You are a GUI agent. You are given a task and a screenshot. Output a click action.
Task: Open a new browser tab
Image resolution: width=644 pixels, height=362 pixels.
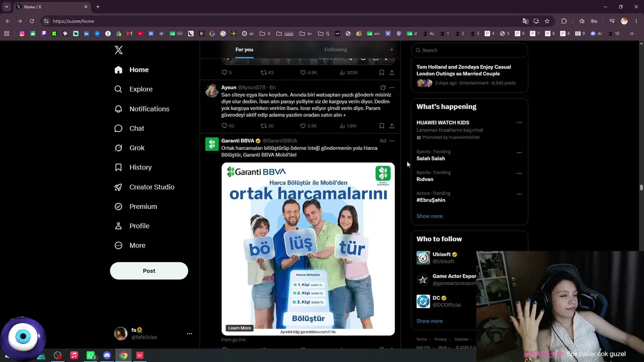[98, 7]
